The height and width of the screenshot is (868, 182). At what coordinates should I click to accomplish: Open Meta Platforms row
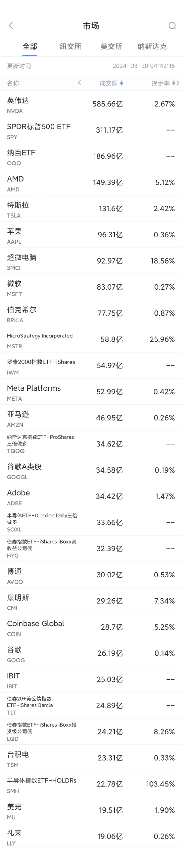pos(91,391)
